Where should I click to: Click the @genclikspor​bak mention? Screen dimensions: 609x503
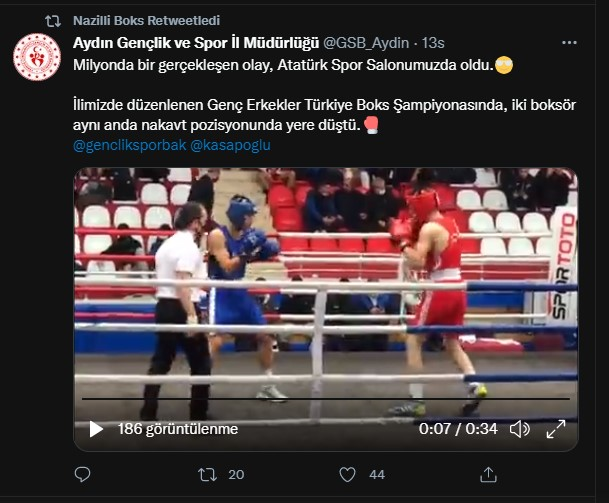point(127,145)
